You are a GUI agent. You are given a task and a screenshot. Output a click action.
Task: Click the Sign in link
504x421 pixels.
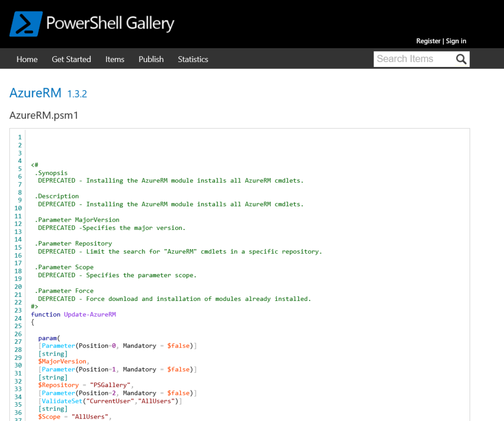pos(455,41)
